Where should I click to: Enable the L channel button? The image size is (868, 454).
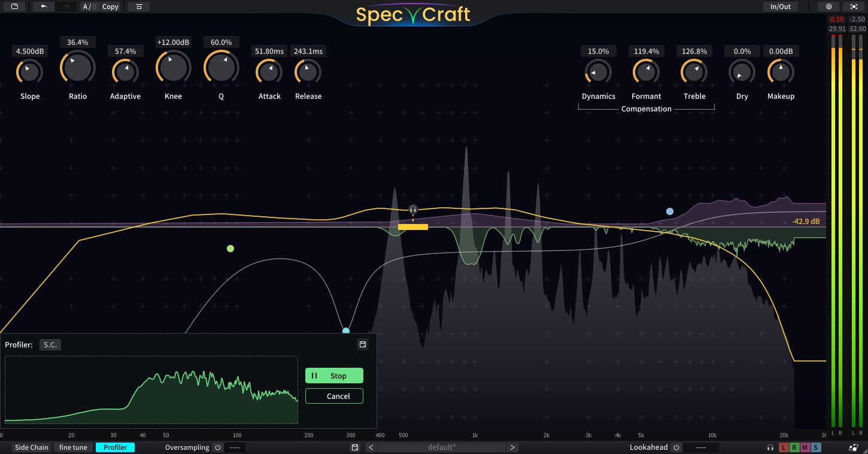tap(783, 447)
